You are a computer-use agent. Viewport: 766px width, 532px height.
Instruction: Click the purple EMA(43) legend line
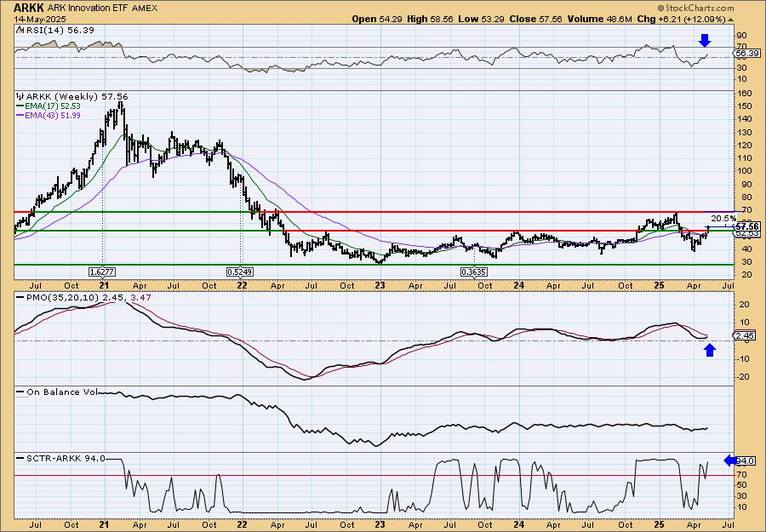pyautogui.click(x=20, y=116)
